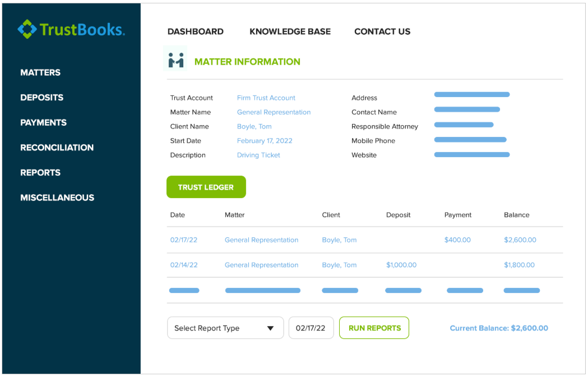Click the Client column header
This screenshot has width=588, height=376.
[331, 215]
